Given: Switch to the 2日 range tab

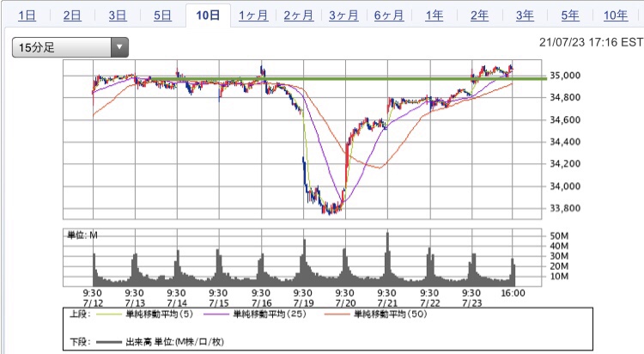Looking at the screenshot, I should click(x=72, y=15).
